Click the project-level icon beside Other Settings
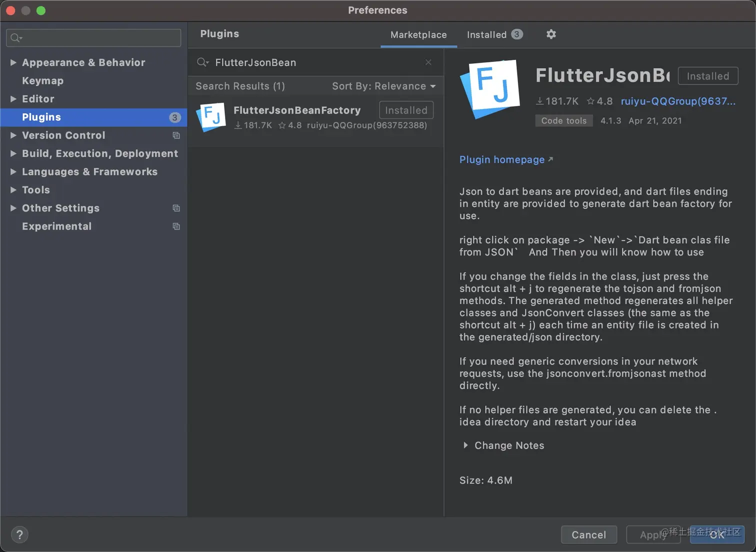 click(176, 208)
